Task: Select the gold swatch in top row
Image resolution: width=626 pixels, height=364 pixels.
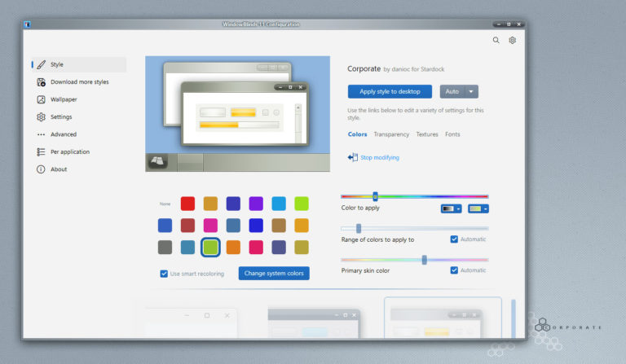Action: (210, 204)
